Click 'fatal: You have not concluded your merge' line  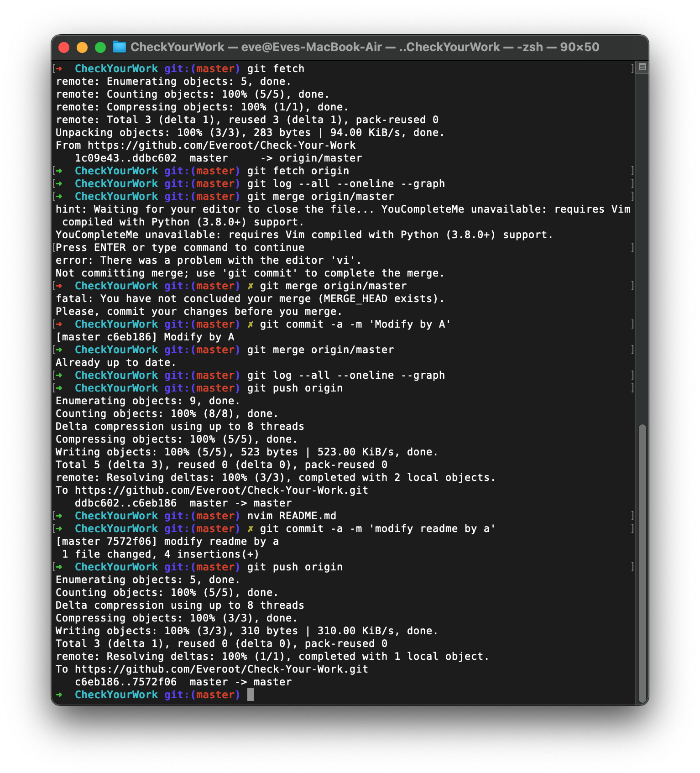click(x=250, y=298)
